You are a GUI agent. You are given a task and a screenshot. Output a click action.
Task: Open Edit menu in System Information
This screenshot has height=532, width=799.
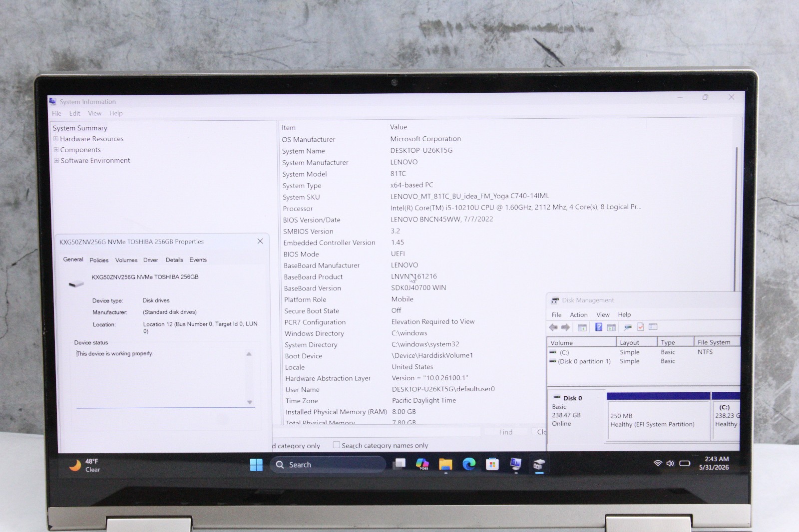pos(74,113)
